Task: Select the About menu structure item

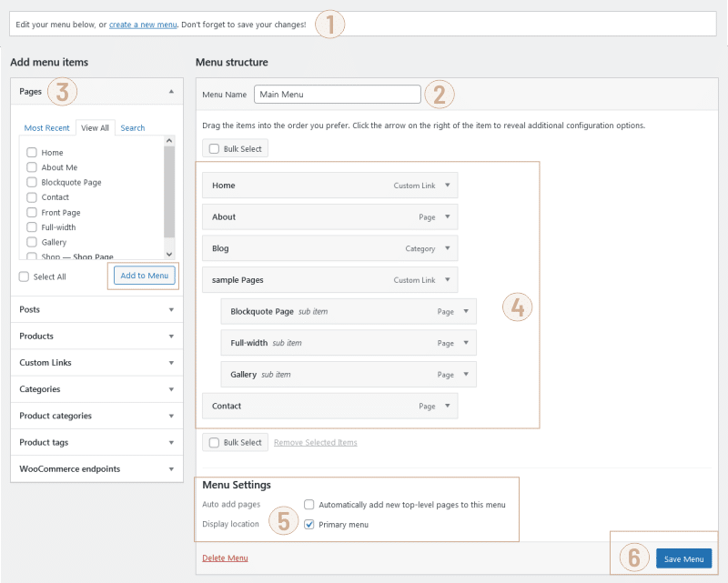Action: point(330,216)
